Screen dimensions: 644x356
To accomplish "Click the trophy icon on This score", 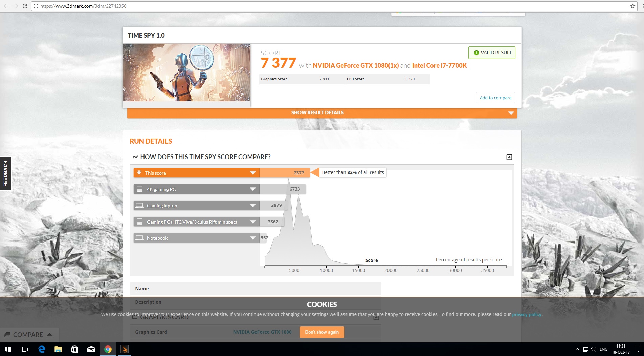I will tap(139, 173).
